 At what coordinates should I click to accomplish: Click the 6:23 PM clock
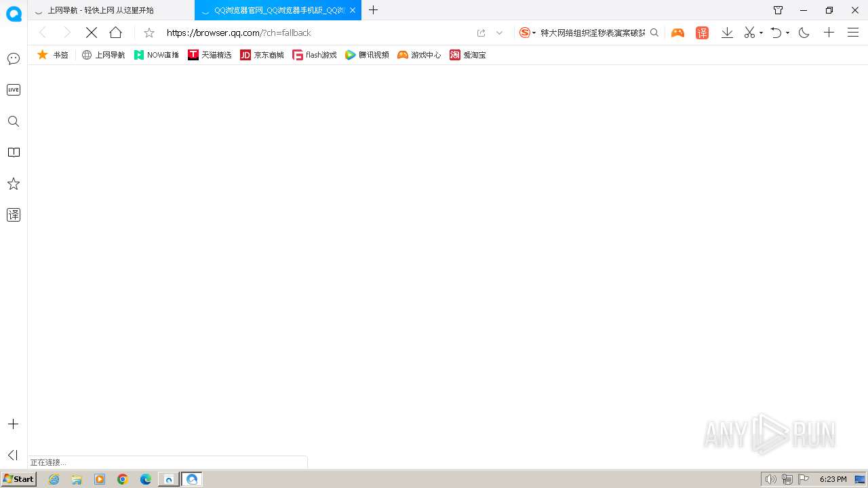click(x=833, y=479)
